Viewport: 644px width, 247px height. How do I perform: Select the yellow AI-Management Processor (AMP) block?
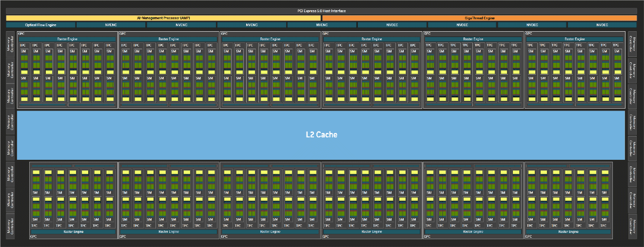pyautogui.click(x=163, y=18)
